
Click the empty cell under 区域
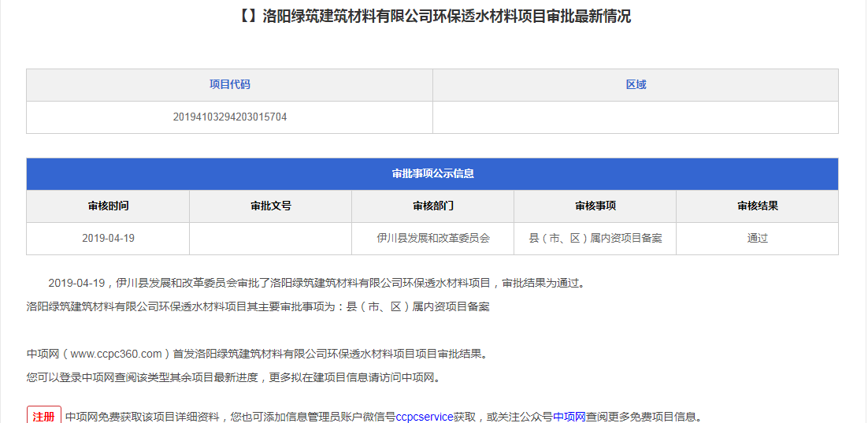[x=636, y=117]
